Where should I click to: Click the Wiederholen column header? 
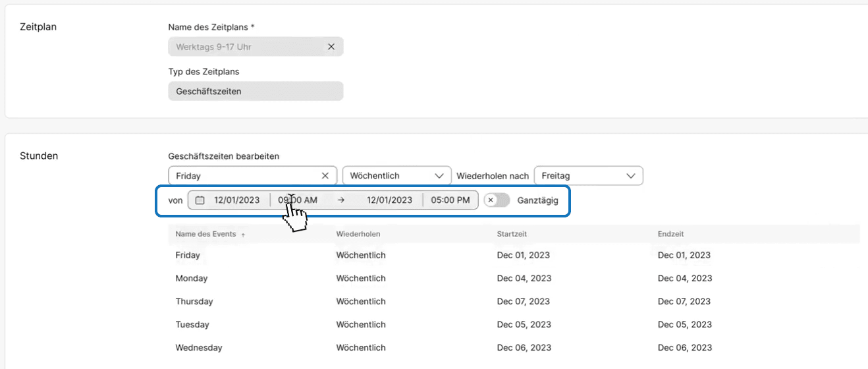pos(358,234)
